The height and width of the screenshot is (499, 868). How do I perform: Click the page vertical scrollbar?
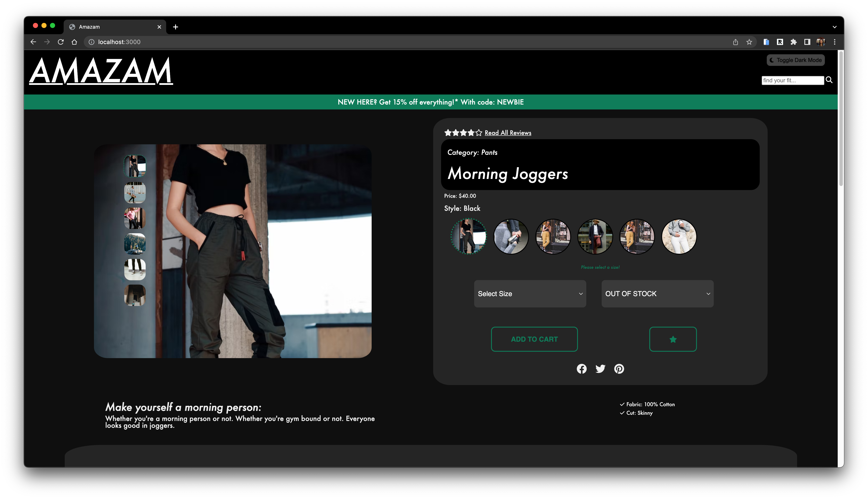coord(841,118)
